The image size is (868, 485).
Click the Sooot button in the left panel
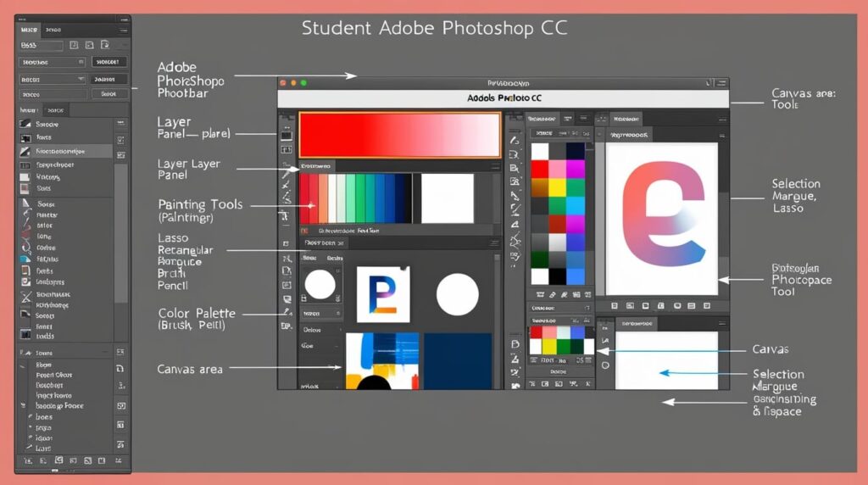108,94
